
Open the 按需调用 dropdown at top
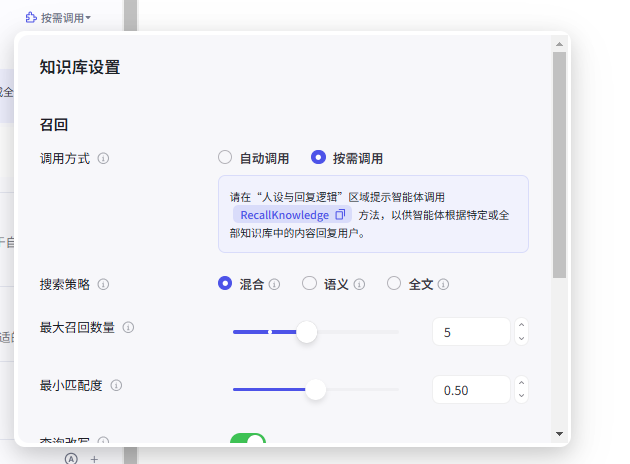[60, 18]
